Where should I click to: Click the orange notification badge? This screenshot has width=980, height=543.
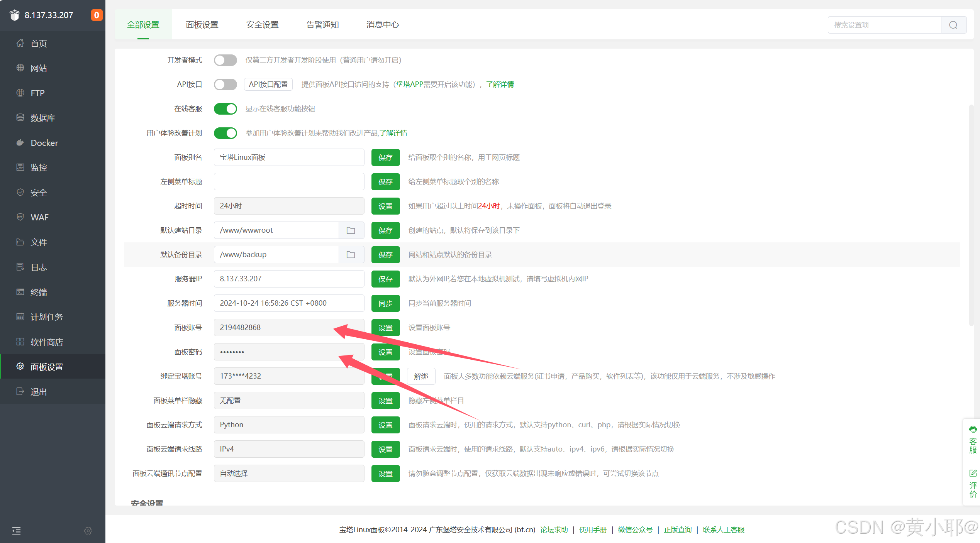pyautogui.click(x=97, y=15)
